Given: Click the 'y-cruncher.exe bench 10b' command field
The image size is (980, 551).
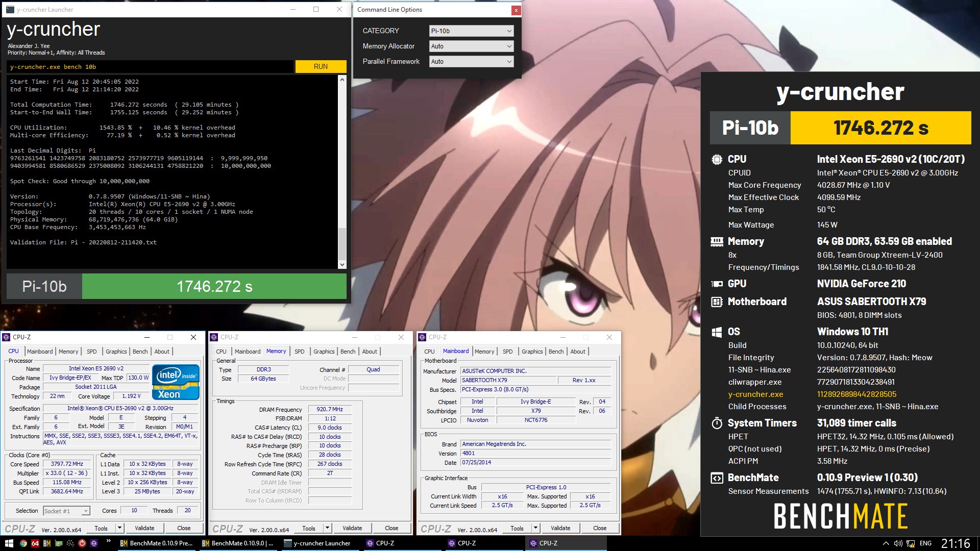Looking at the screenshot, I should [x=150, y=67].
